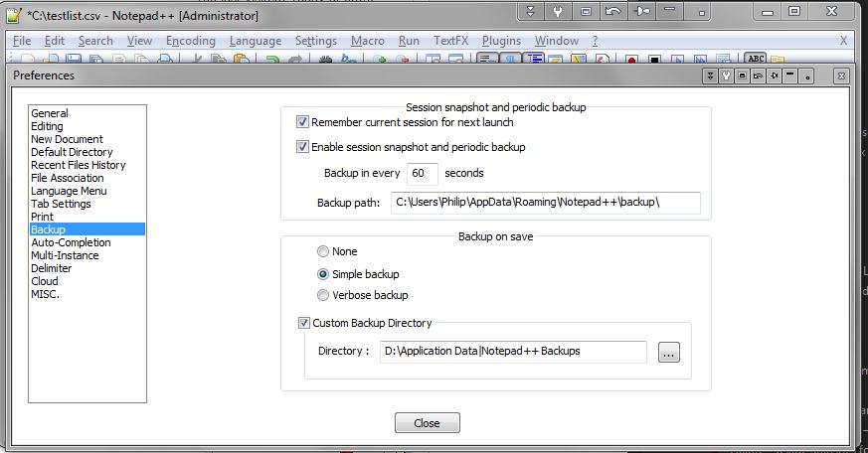Select the Verbose backup radio button
This screenshot has height=453, width=868.
click(323, 295)
